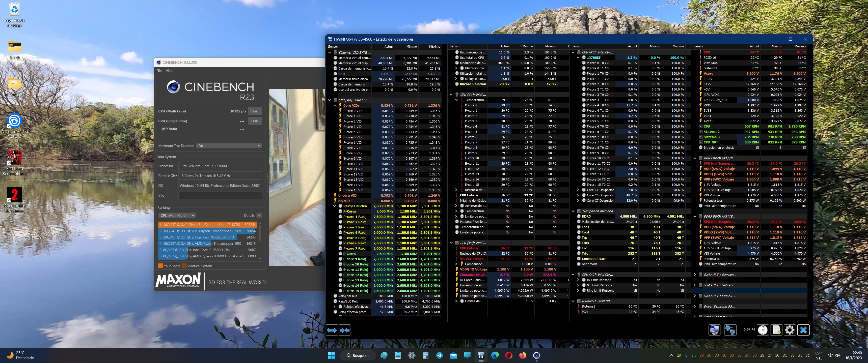Open Minimum Test Duration dropdown
The image size is (868, 363).
click(229, 146)
